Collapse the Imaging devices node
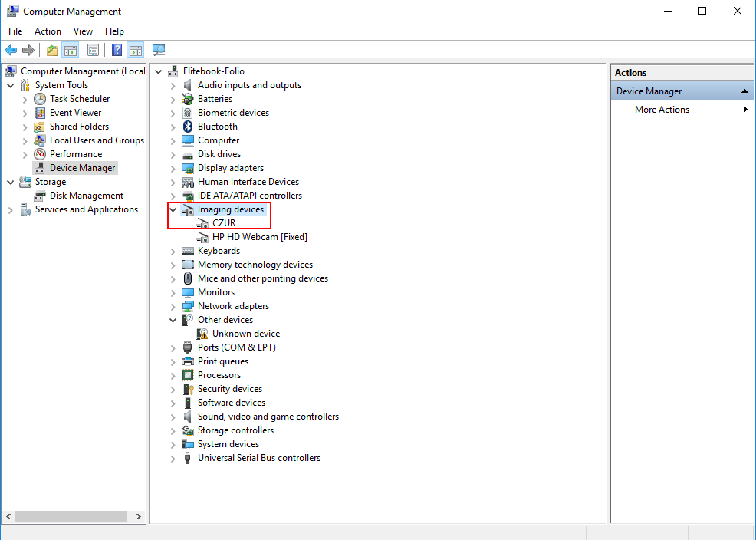The height and width of the screenshot is (540, 756). [x=173, y=209]
